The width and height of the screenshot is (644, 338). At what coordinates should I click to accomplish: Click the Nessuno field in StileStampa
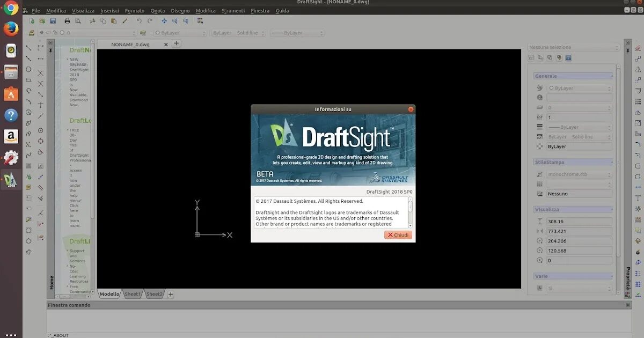[x=579, y=194]
